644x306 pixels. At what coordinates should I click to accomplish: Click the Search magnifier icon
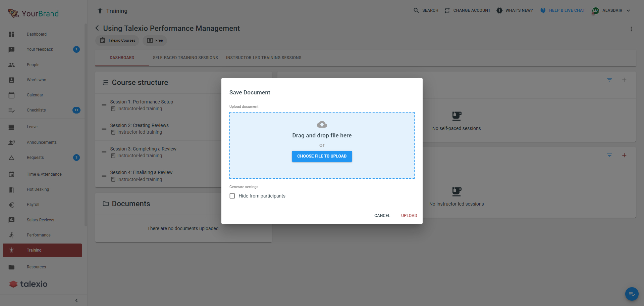click(x=416, y=10)
